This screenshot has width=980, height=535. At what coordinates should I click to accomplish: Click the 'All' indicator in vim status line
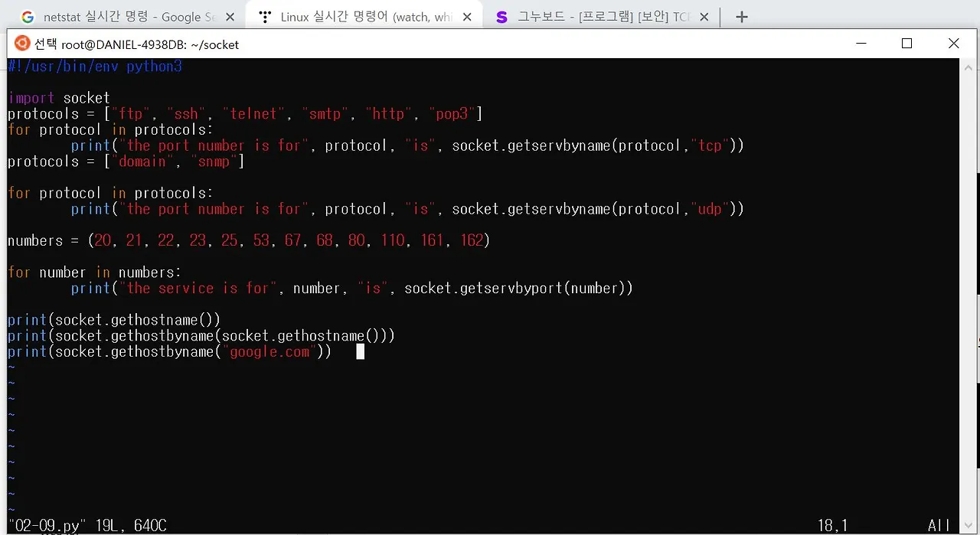click(939, 526)
